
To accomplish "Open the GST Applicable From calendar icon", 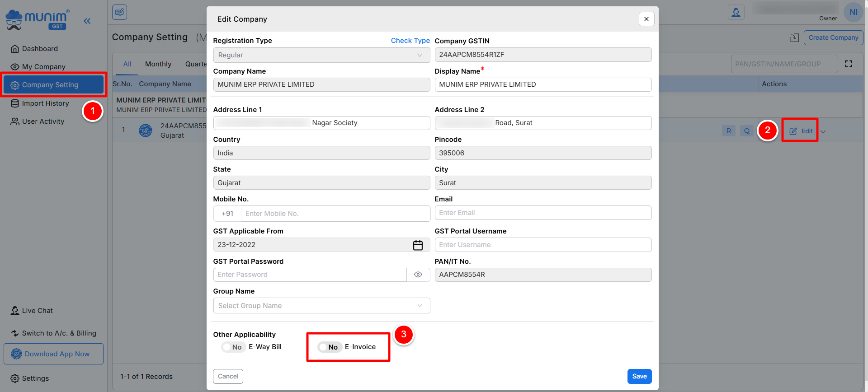I will [418, 245].
